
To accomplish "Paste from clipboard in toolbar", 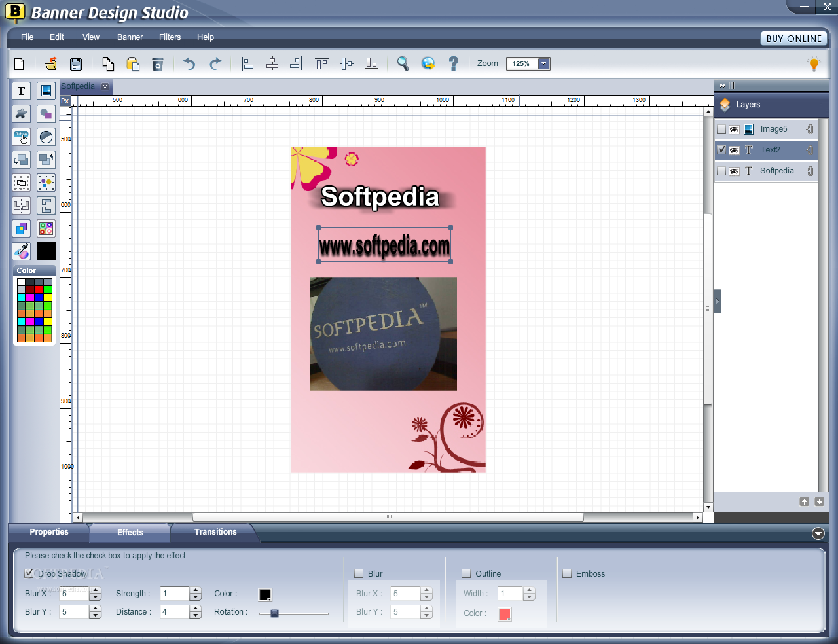I will click(x=133, y=63).
